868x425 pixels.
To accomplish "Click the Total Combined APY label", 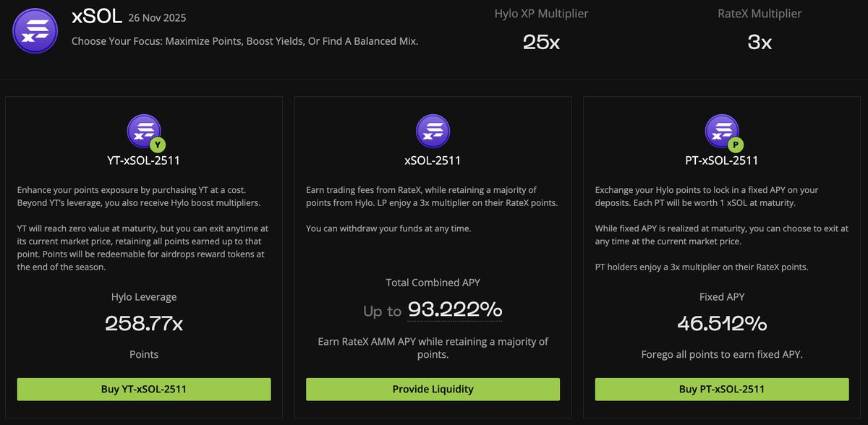I will coord(433,283).
